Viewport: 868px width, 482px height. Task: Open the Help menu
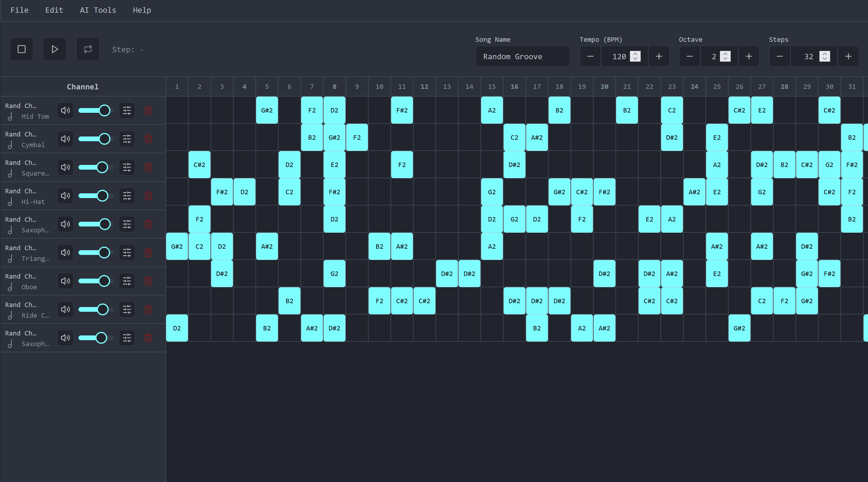click(142, 10)
